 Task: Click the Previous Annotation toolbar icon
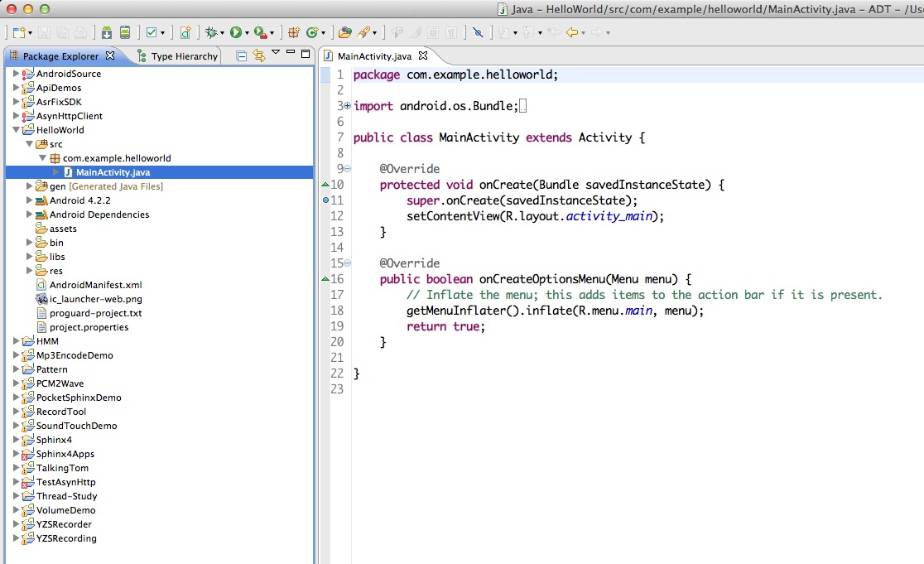tap(528, 32)
